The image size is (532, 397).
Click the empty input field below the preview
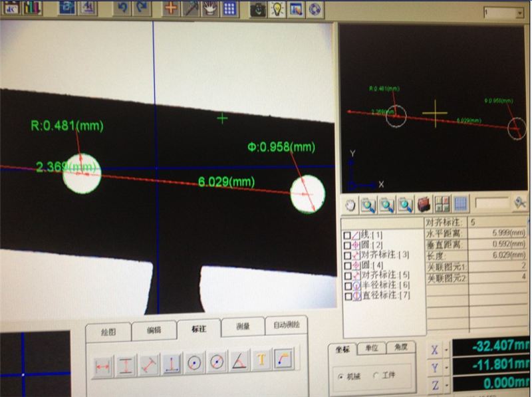point(492,203)
